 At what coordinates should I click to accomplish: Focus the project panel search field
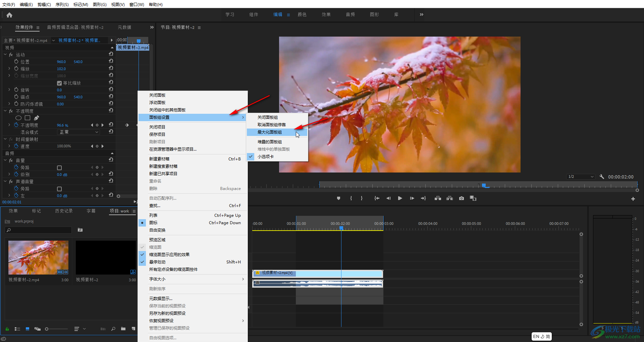pyautogui.click(x=38, y=230)
